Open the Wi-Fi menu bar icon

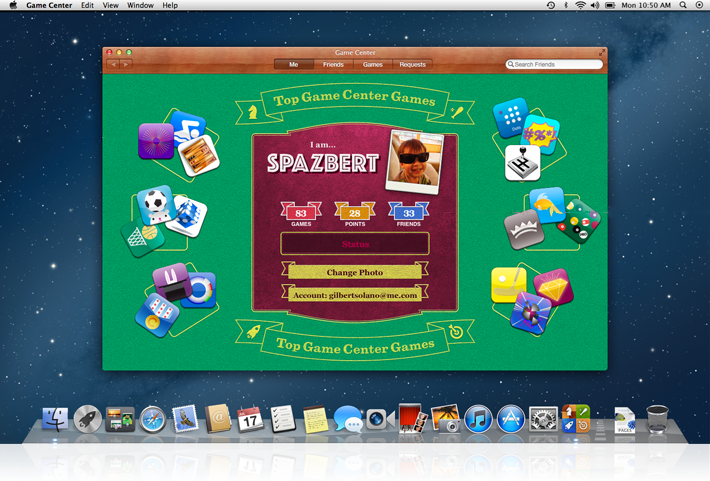coord(580,5)
